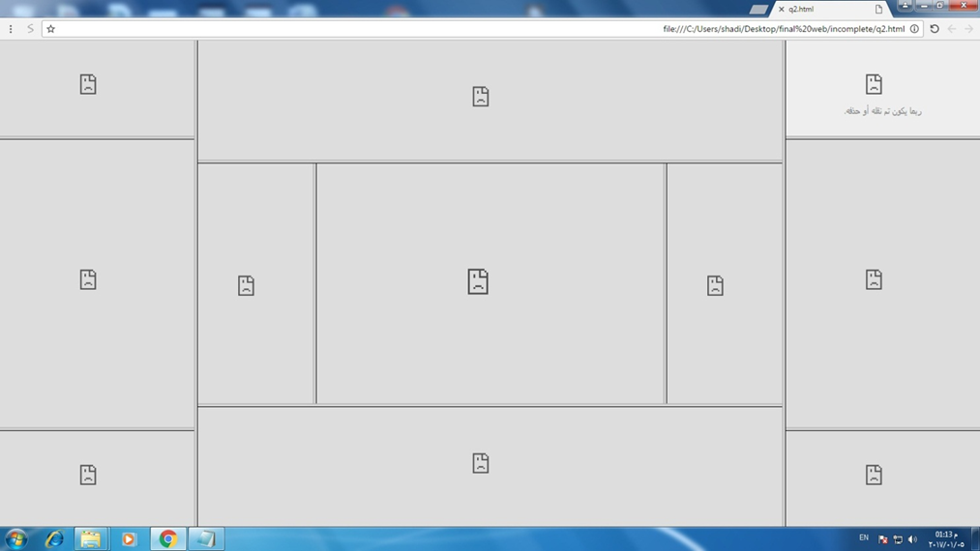Click the sad-page icon in narrow frame right of center
The image size is (980, 551).
click(x=715, y=285)
